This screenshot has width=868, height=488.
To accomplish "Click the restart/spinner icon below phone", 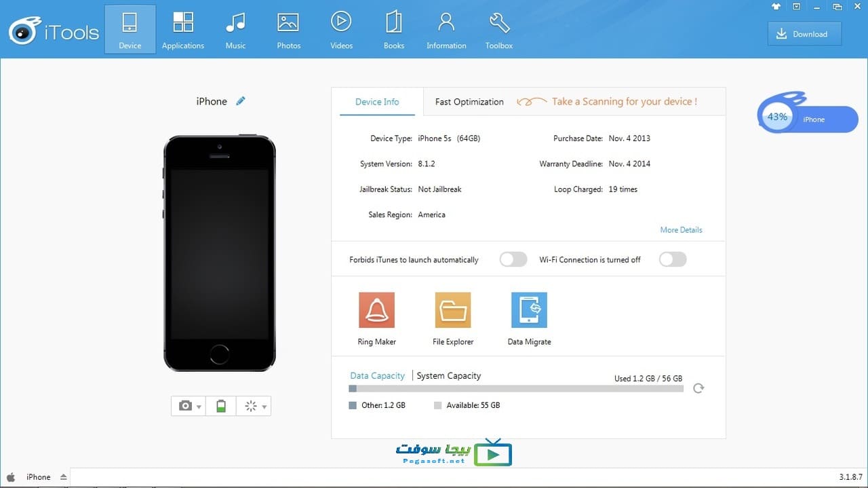I will (x=251, y=406).
